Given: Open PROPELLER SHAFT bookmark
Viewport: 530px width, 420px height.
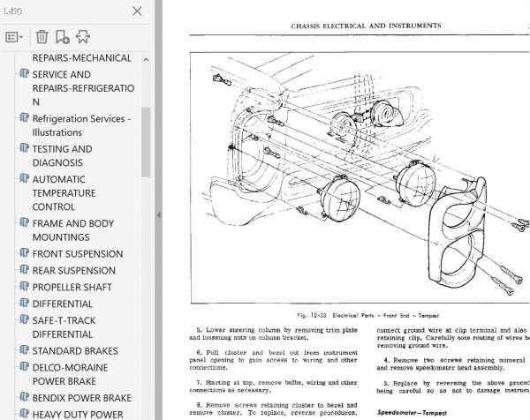Looking at the screenshot, I should pyautogui.click(x=72, y=287).
